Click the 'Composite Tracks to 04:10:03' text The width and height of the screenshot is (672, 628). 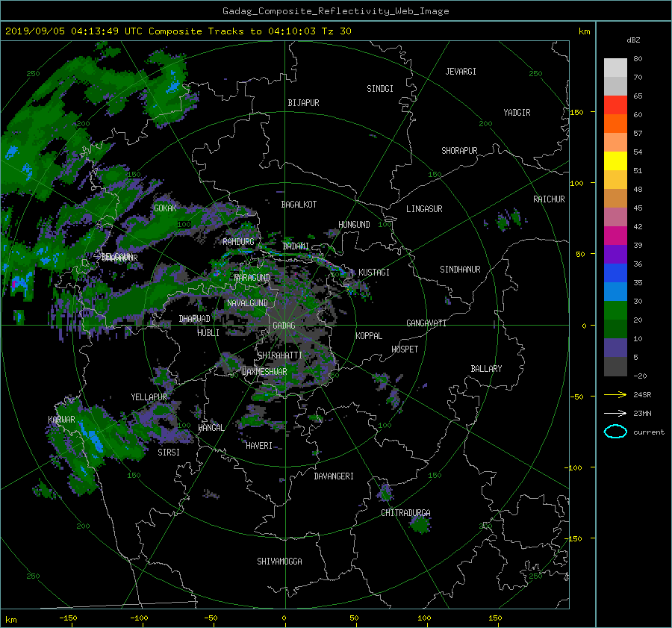[x=232, y=31]
